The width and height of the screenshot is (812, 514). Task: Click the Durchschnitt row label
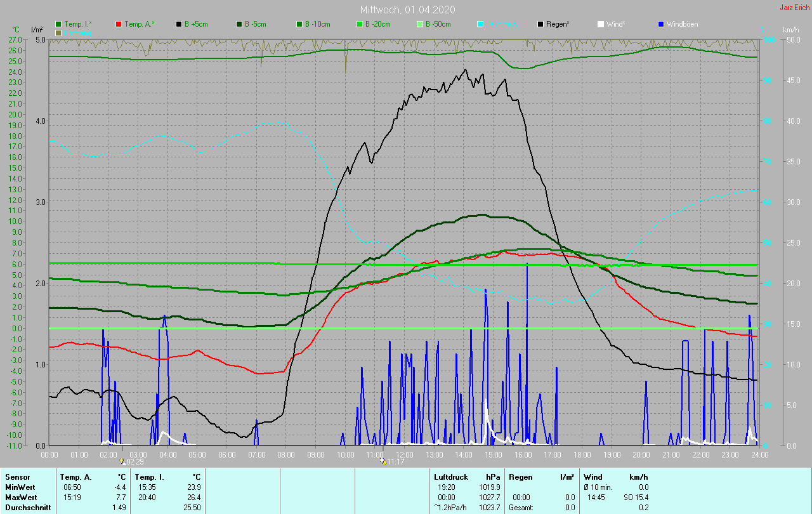(x=26, y=508)
